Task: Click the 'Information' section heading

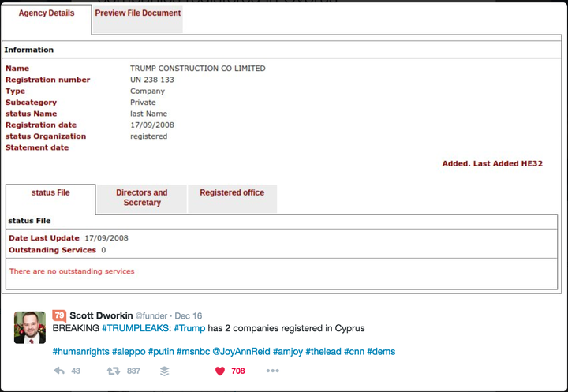Action: pos(29,50)
